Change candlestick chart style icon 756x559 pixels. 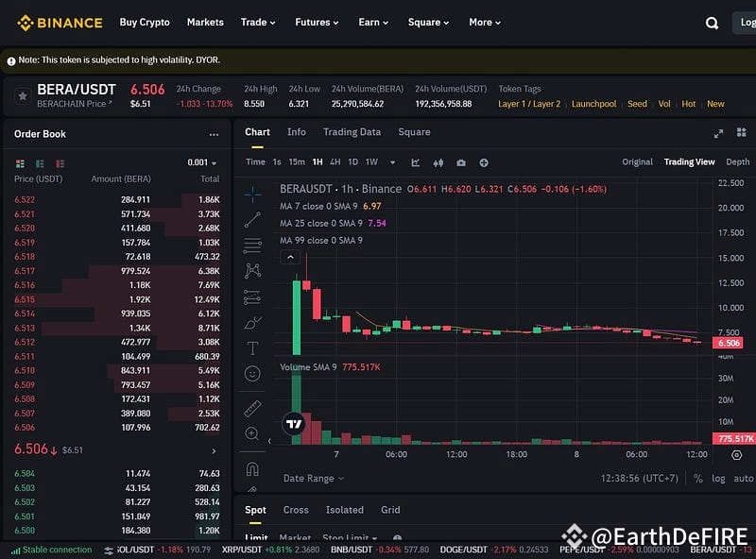click(438, 162)
